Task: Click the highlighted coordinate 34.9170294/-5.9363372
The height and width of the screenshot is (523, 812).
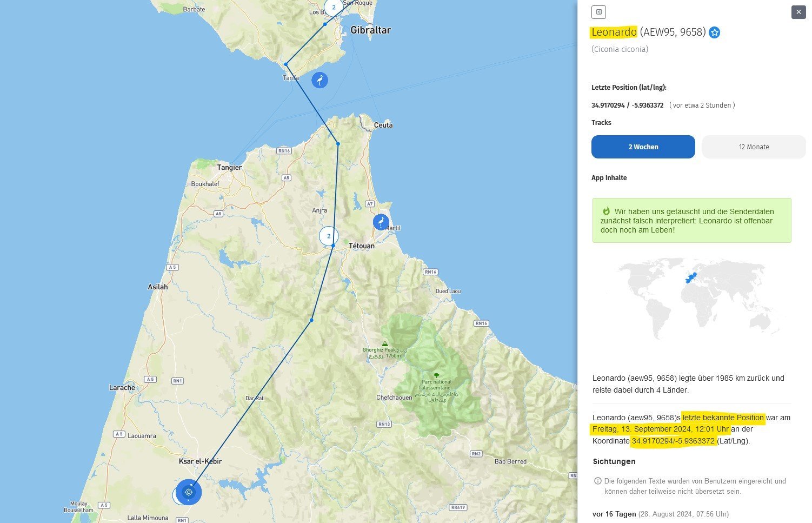Action: coord(673,441)
